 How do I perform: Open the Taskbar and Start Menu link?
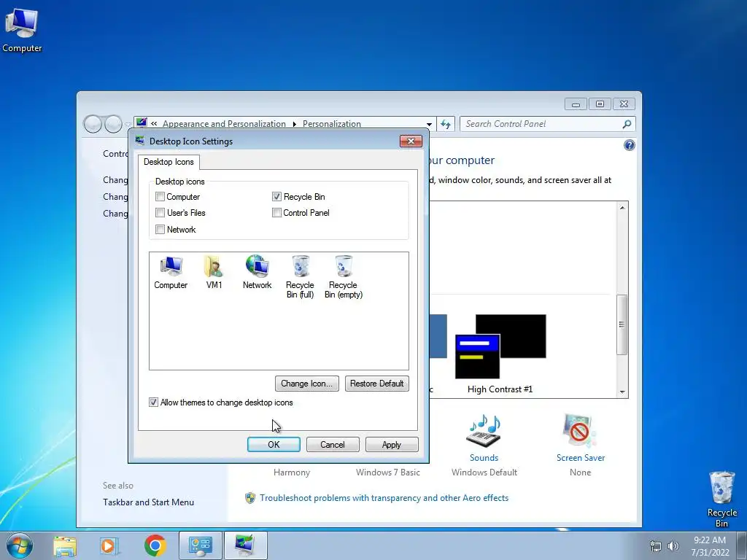[148, 502]
